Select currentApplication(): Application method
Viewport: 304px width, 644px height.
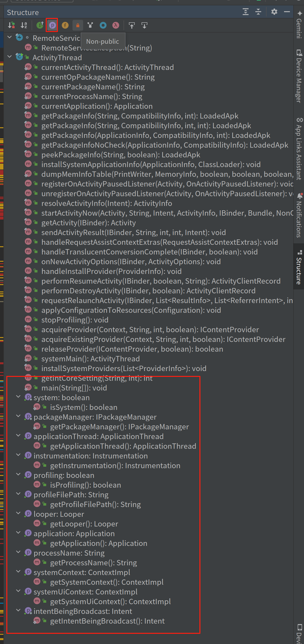(x=97, y=106)
